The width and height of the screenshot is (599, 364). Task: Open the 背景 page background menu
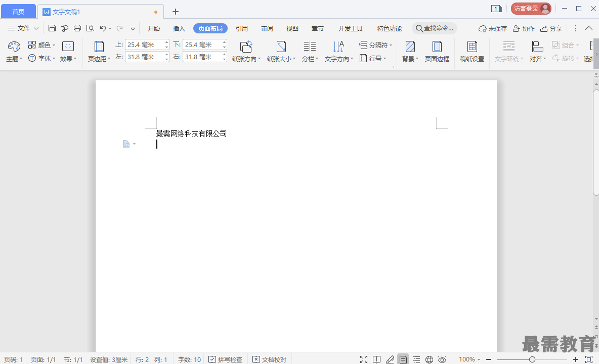[410, 52]
